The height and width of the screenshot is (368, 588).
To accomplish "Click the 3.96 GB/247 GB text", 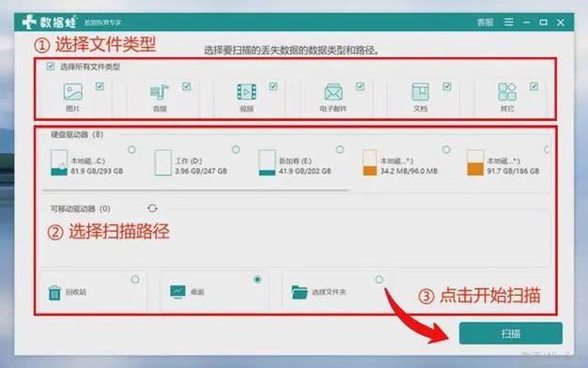I will pyautogui.click(x=201, y=171).
